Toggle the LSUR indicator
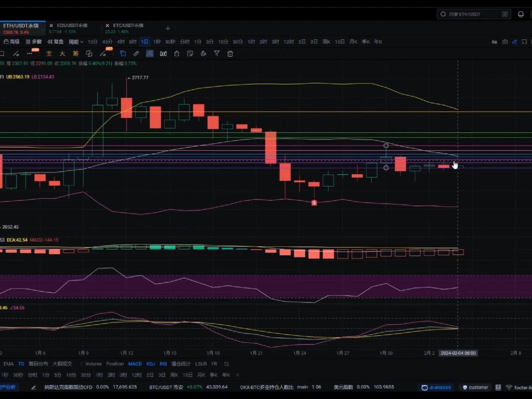The image size is (532, 399). point(201,364)
